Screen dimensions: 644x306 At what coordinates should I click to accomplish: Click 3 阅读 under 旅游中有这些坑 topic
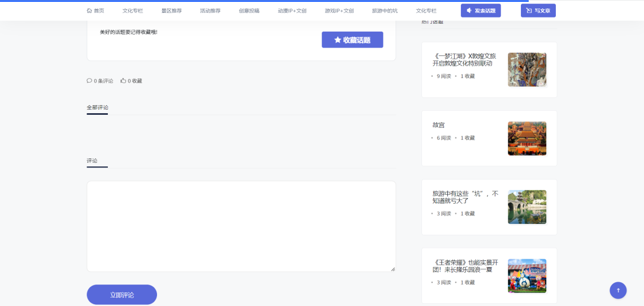[443, 214]
